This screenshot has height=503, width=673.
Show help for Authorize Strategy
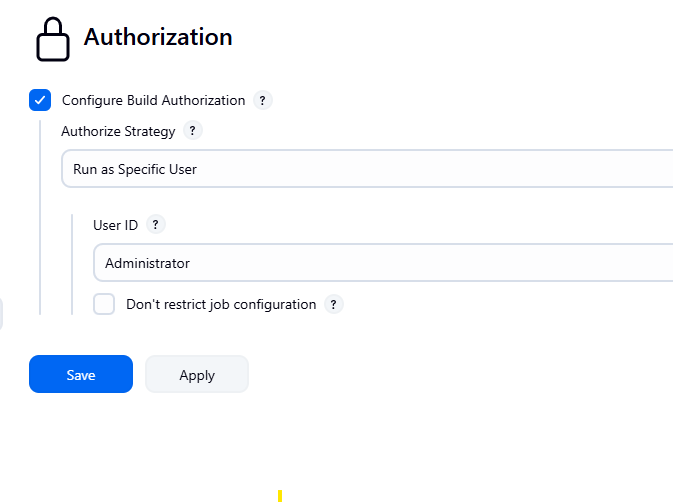pyautogui.click(x=193, y=131)
